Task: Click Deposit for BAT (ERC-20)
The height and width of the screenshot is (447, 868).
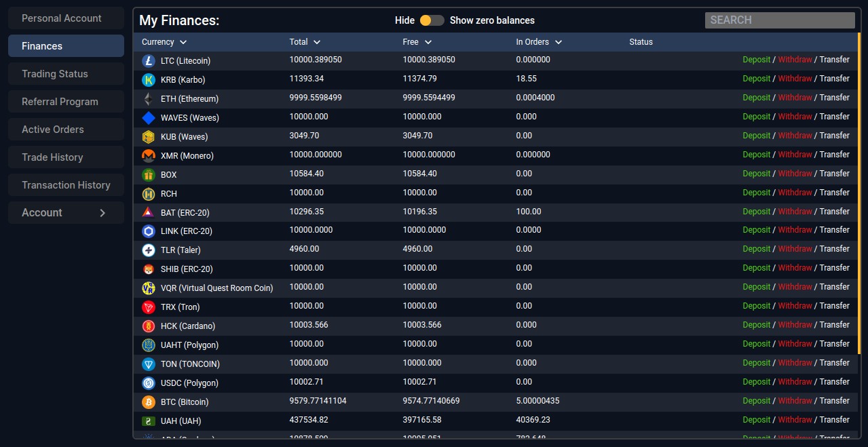Action: 757,212
